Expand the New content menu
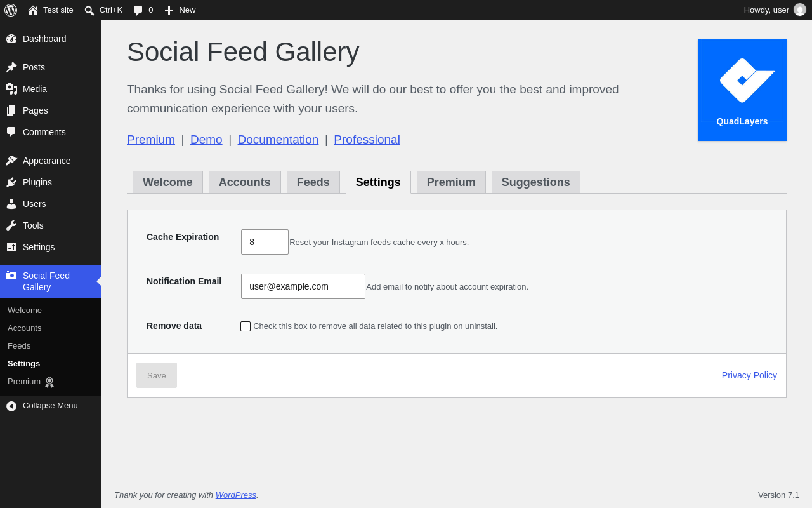Viewport: 812px width, 508px height. (x=180, y=10)
